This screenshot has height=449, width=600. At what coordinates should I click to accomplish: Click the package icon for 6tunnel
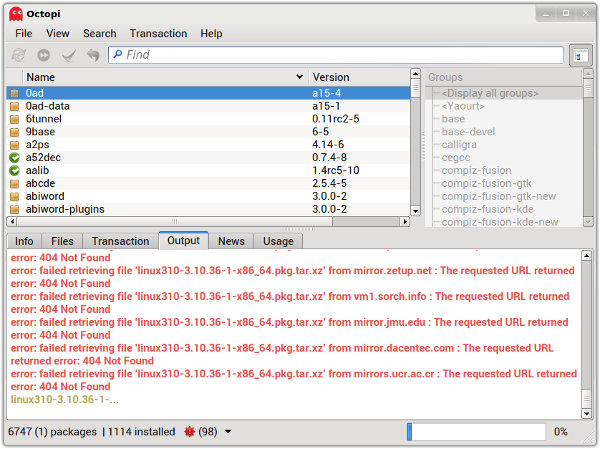click(x=15, y=119)
